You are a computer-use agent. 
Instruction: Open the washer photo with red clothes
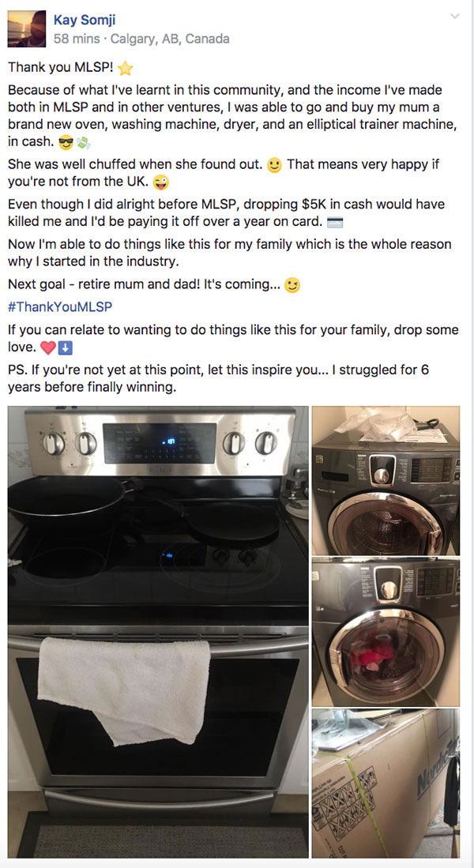click(386, 632)
